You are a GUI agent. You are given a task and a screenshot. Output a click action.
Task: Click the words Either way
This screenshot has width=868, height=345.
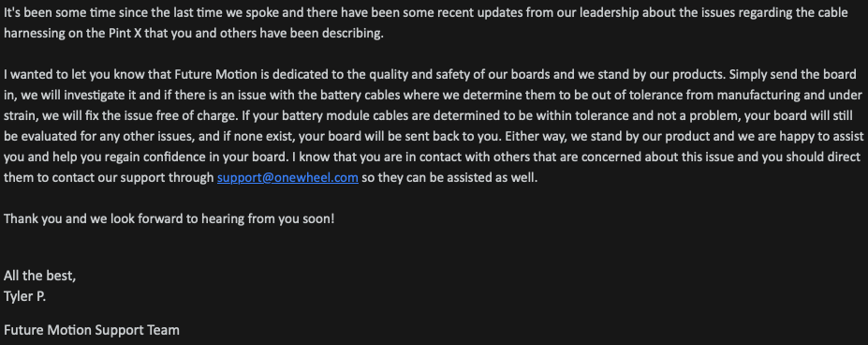537,137
